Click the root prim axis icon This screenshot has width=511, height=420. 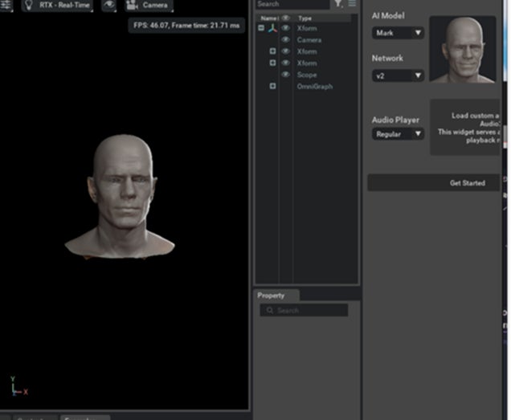[272, 28]
